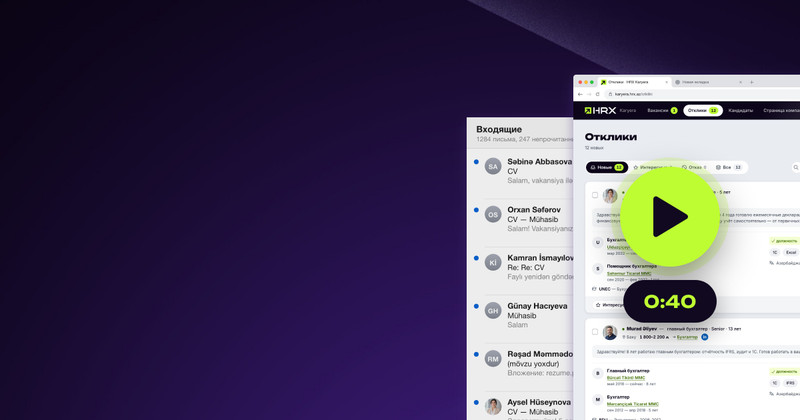Viewport: 800px width, 420px height.
Task: Open a new browser tab with the plus
Action: (752, 82)
